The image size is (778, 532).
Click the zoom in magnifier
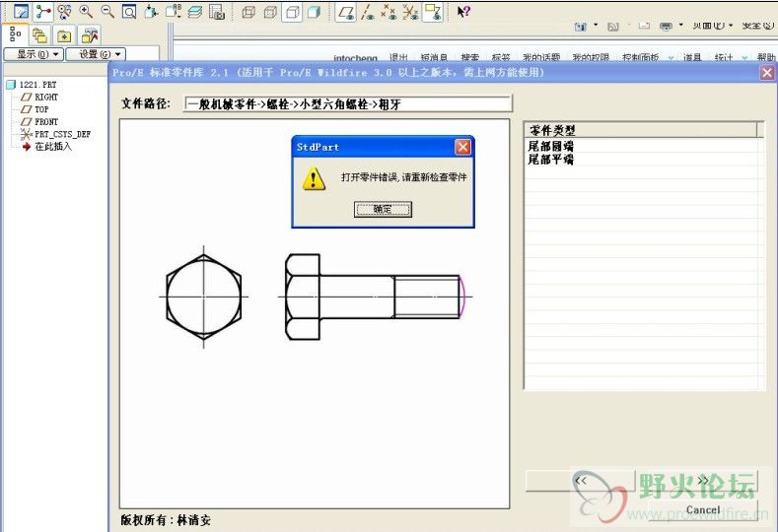[86, 12]
